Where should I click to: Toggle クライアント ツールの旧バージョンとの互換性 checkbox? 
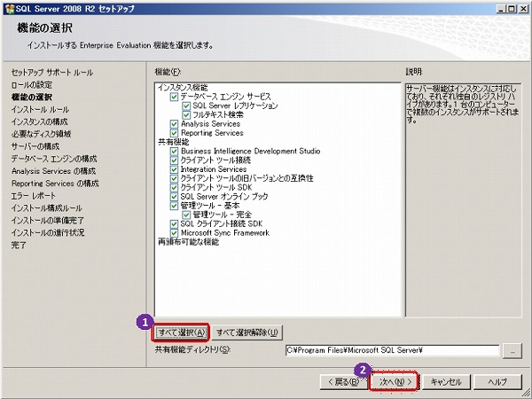click(x=174, y=178)
